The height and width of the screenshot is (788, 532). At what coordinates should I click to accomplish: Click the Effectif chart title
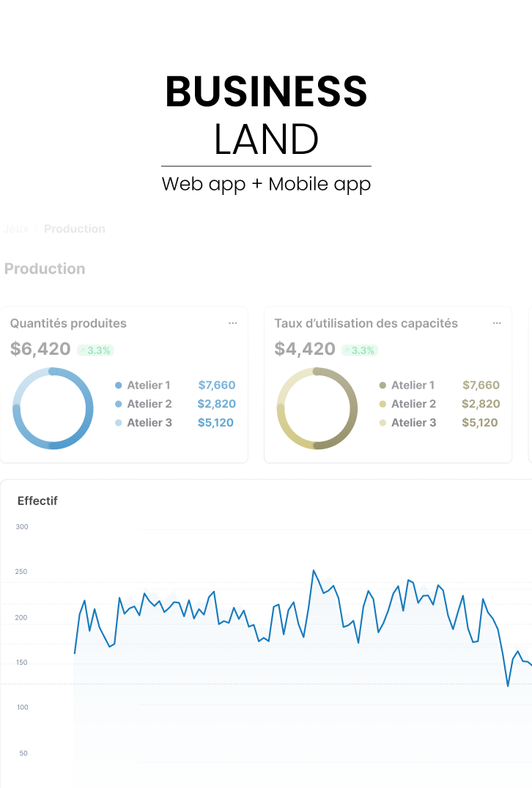[x=37, y=501]
